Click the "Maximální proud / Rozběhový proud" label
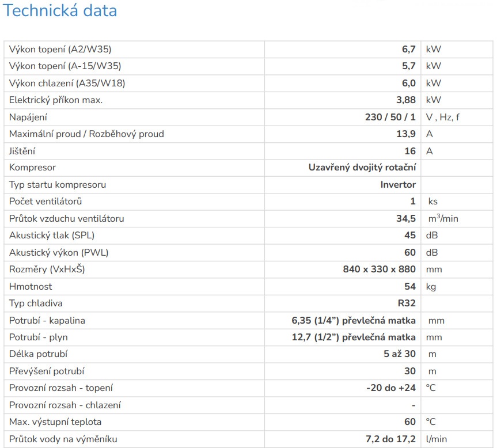This screenshot has width=497, height=448. [x=86, y=134]
